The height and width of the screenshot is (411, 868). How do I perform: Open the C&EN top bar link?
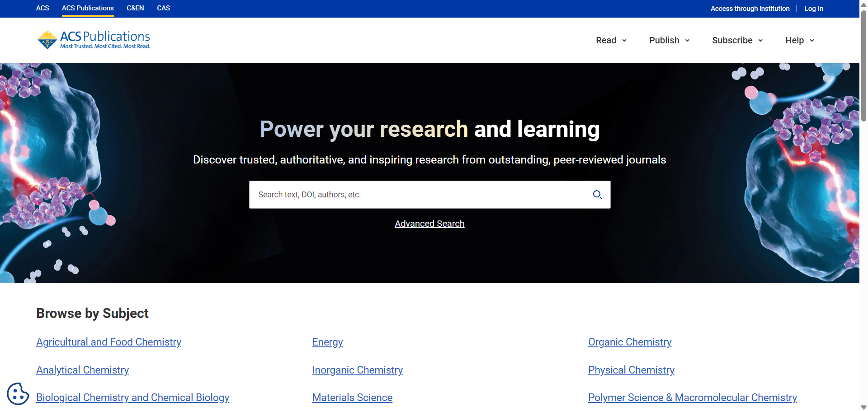(135, 8)
